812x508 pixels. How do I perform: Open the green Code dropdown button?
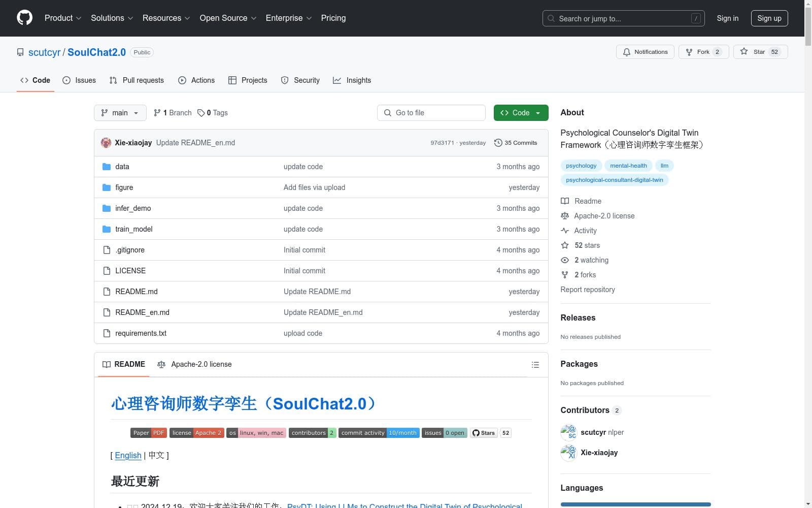tap(521, 113)
